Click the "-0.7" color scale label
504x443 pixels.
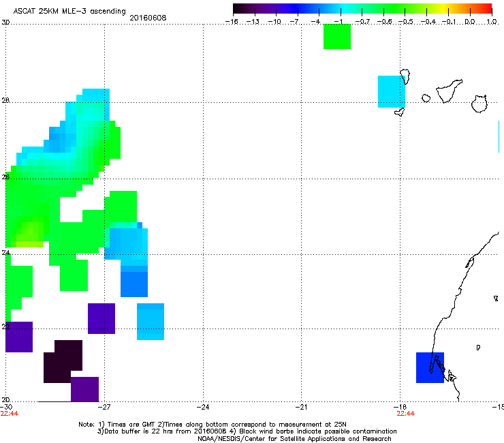[x=362, y=22]
